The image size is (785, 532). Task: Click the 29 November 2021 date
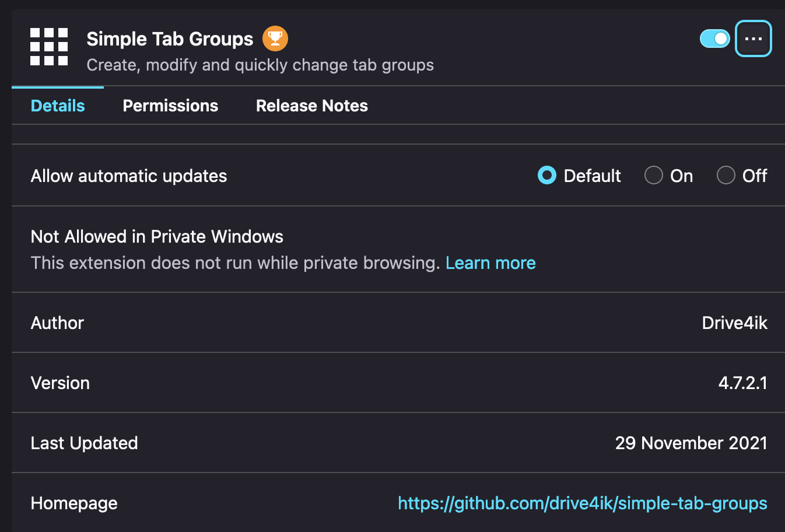(691, 443)
